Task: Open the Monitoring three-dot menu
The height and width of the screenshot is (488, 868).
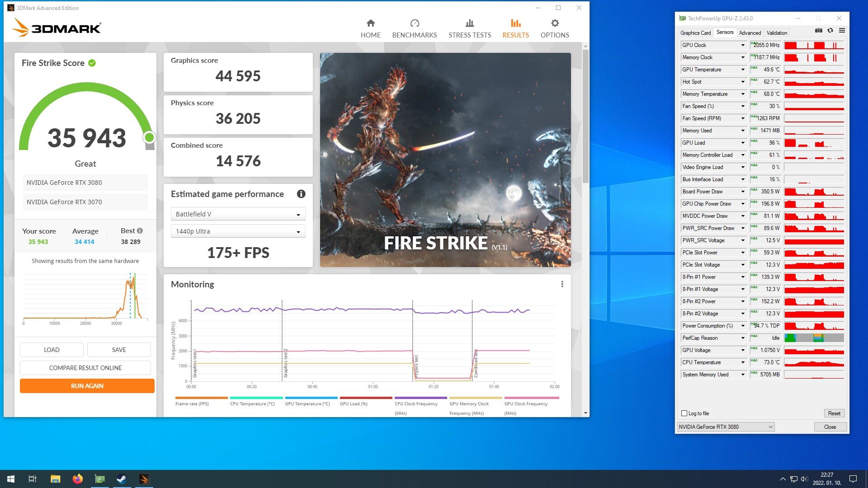Action: click(562, 284)
